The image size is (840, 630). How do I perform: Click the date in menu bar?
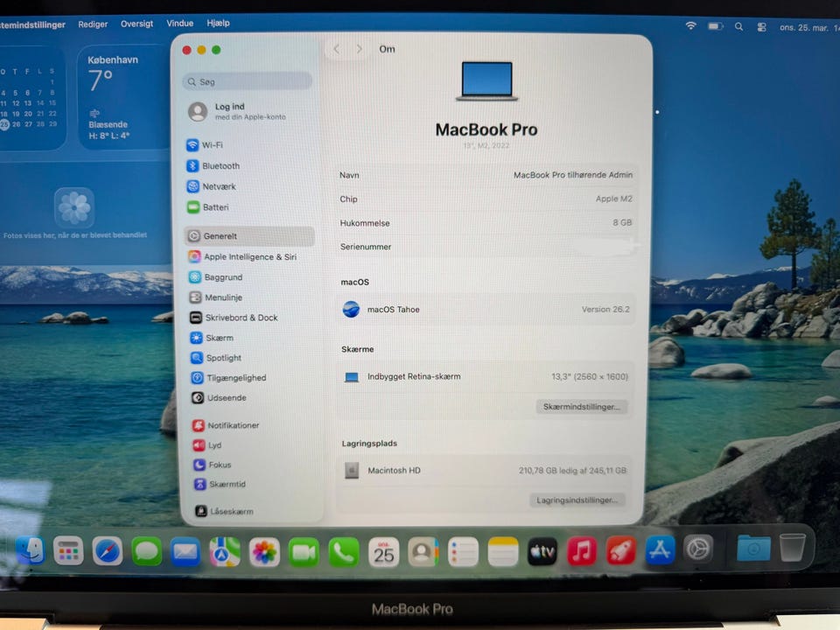coord(803,28)
